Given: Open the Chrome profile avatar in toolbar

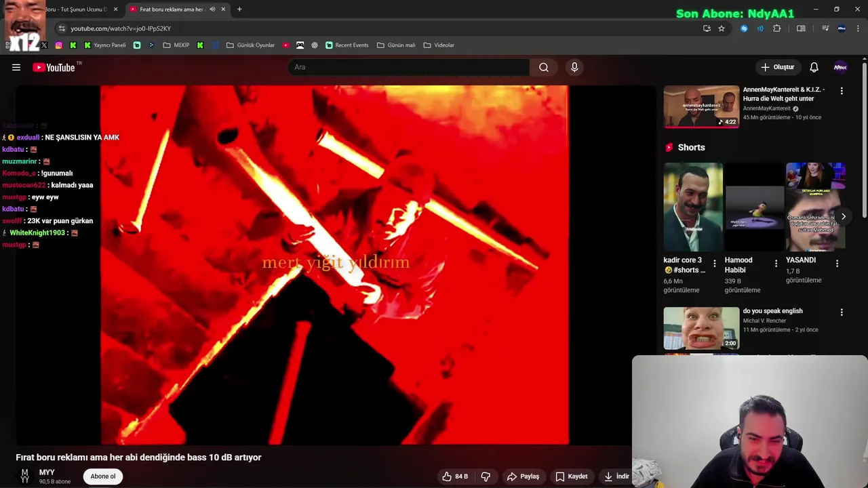Looking at the screenshot, I should 842,28.
